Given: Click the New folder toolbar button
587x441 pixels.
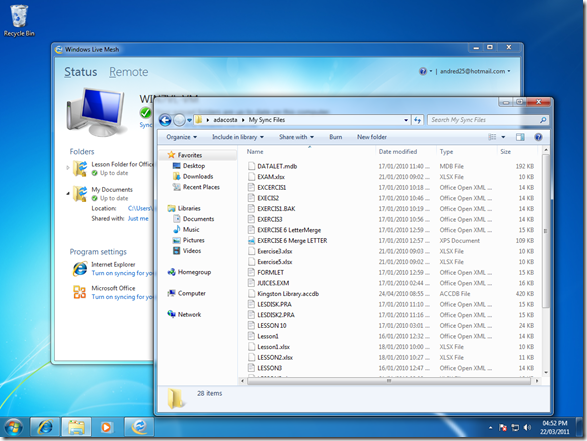Looking at the screenshot, I should [371, 137].
